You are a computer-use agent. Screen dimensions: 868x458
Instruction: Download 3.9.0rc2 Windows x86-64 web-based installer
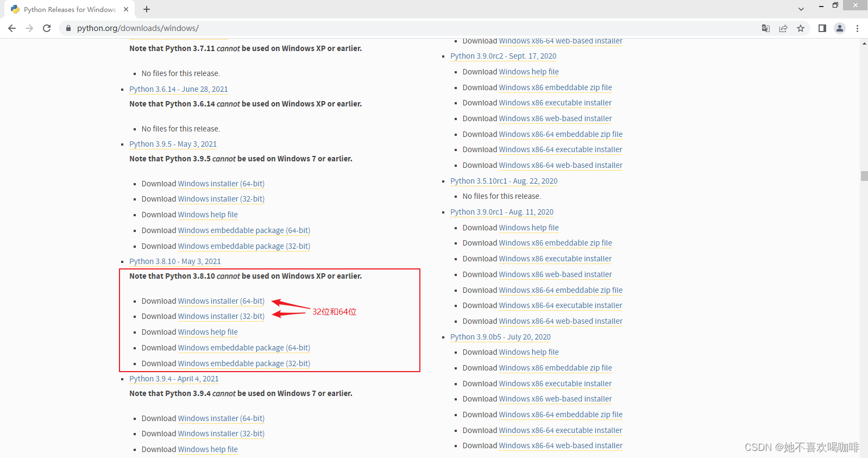(x=561, y=165)
